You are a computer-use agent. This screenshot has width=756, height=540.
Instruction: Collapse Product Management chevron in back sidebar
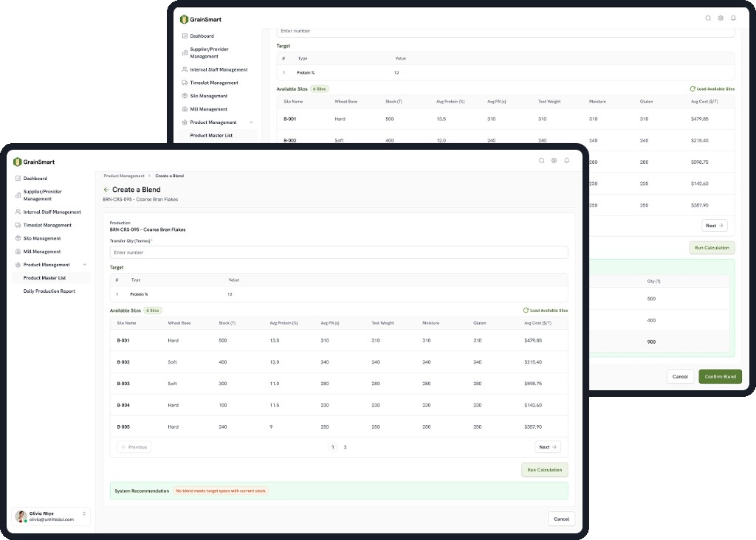click(x=251, y=122)
